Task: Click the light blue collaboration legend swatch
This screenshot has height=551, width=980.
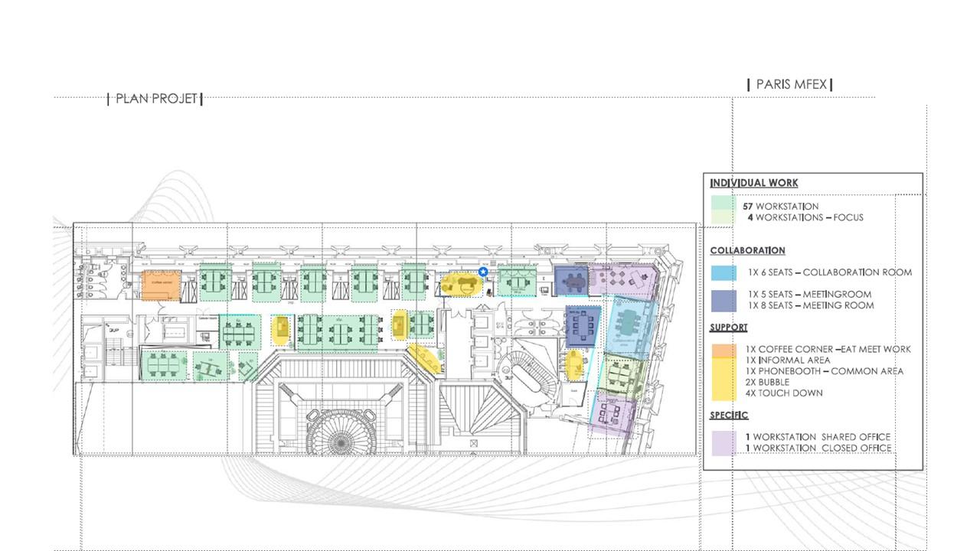Action: [723, 272]
